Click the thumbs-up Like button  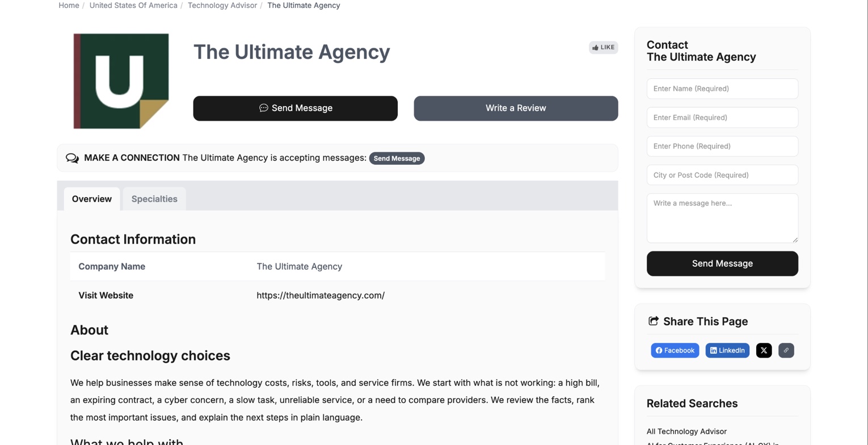point(603,48)
